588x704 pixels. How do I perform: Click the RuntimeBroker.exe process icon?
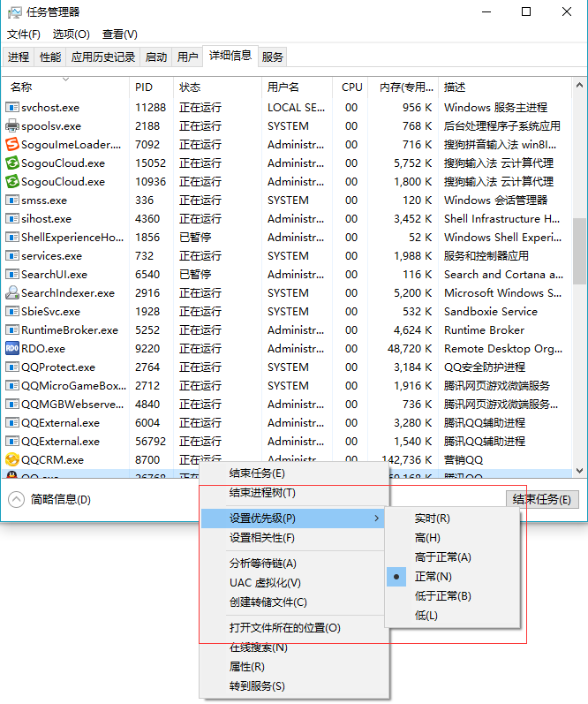click(12, 329)
